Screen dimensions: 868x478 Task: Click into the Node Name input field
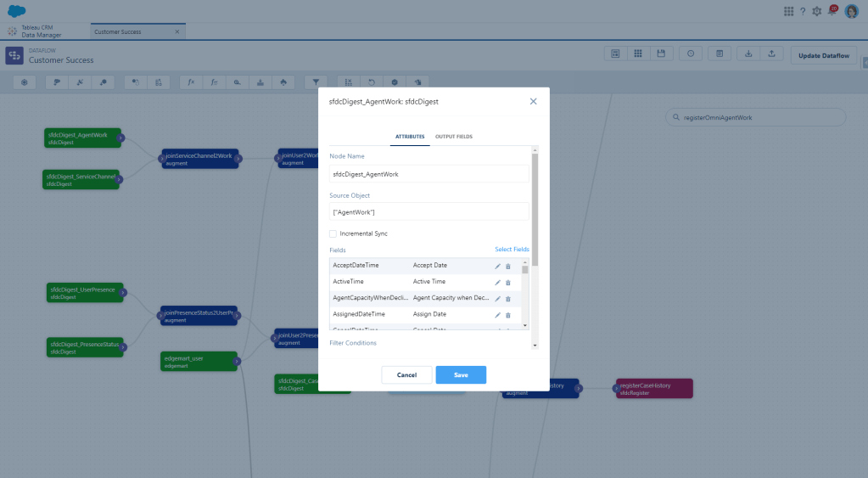click(x=428, y=174)
